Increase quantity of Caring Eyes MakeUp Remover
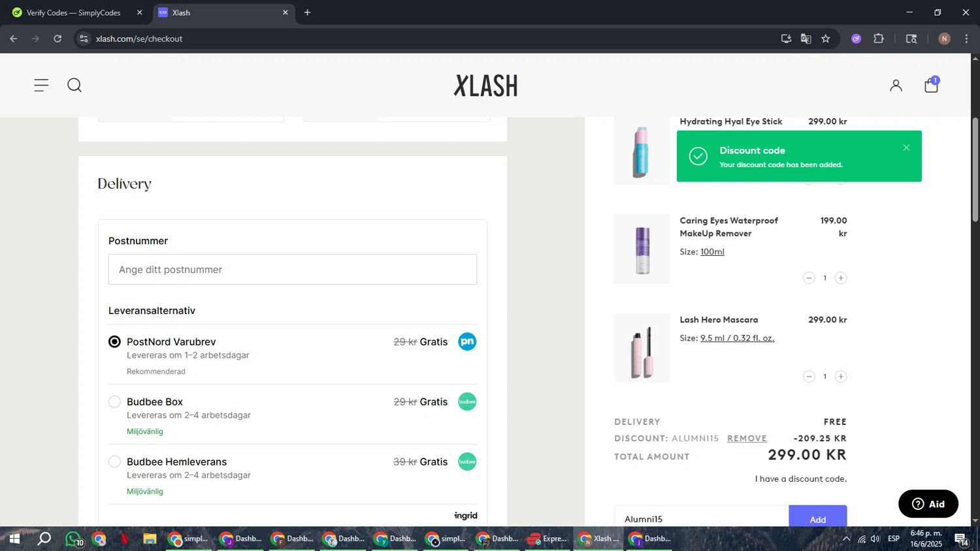 841,278
